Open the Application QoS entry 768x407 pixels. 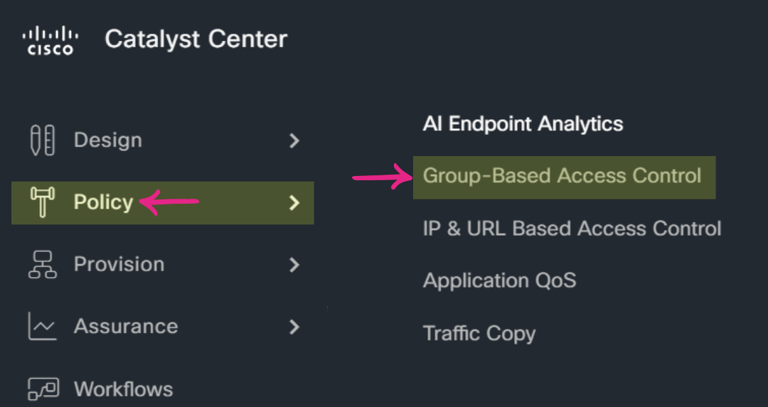pos(500,281)
